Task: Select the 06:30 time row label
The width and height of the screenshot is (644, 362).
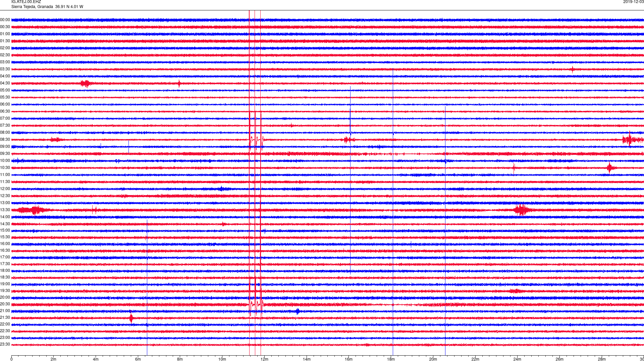Action: pyautogui.click(x=5, y=112)
